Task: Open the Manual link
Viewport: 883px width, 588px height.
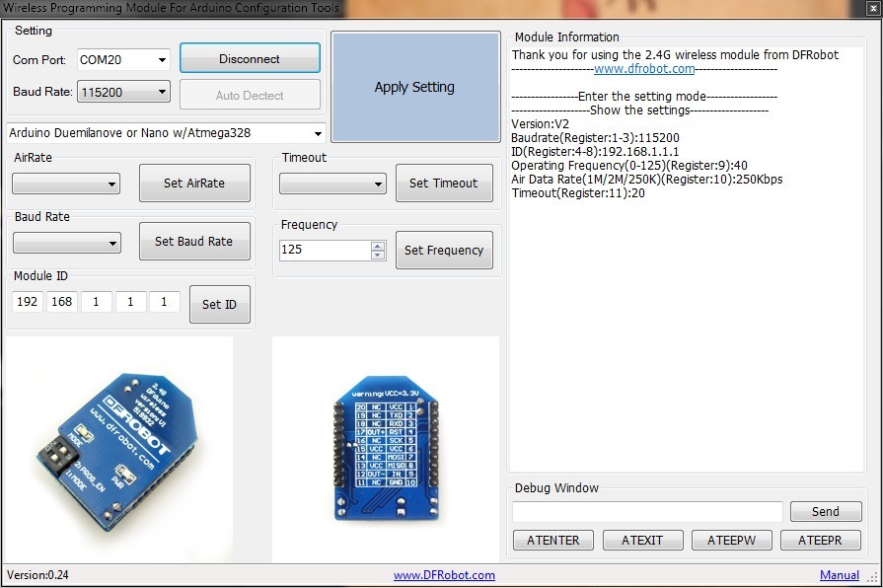Action: point(840,575)
